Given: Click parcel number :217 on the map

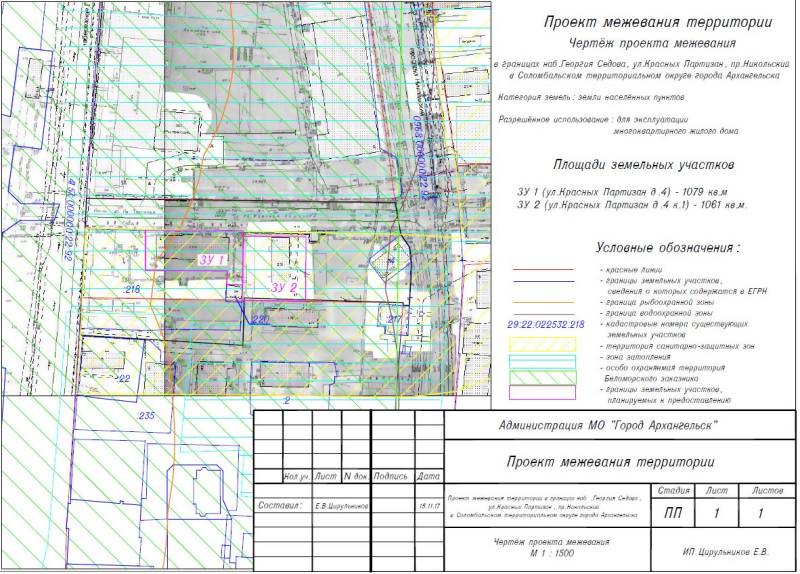Looking at the screenshot, I should 394,321.
